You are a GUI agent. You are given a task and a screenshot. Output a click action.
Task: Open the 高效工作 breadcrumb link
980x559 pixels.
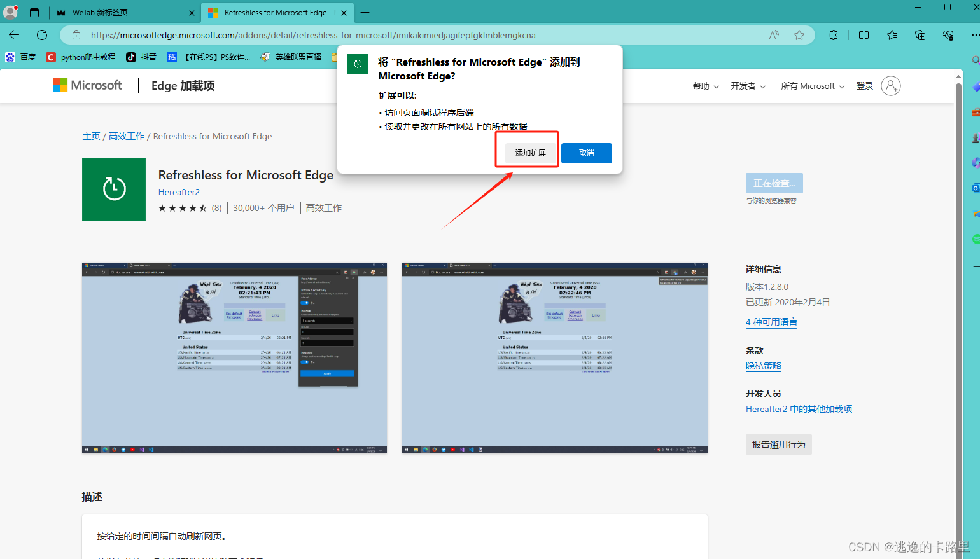(127, 136)
